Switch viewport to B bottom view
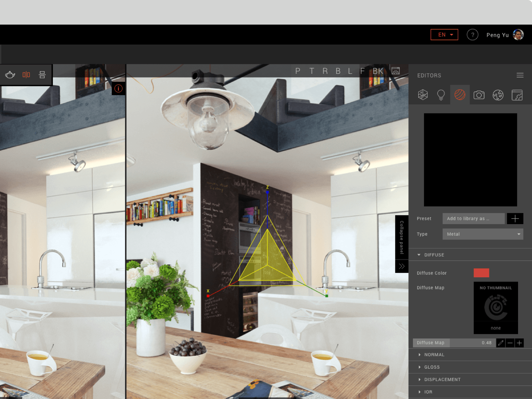 338,71
